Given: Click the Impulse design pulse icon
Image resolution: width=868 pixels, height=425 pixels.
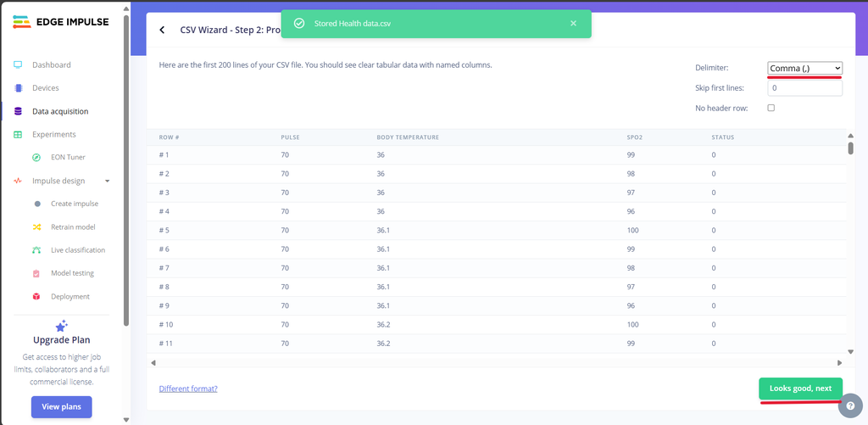Looking at the screenshot, I should (18, 181).
